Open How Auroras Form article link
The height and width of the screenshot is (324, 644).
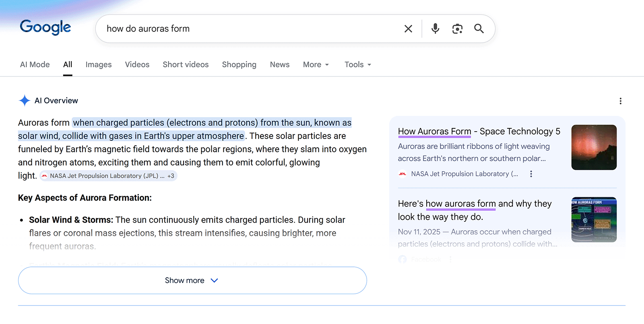coord(479,132)
